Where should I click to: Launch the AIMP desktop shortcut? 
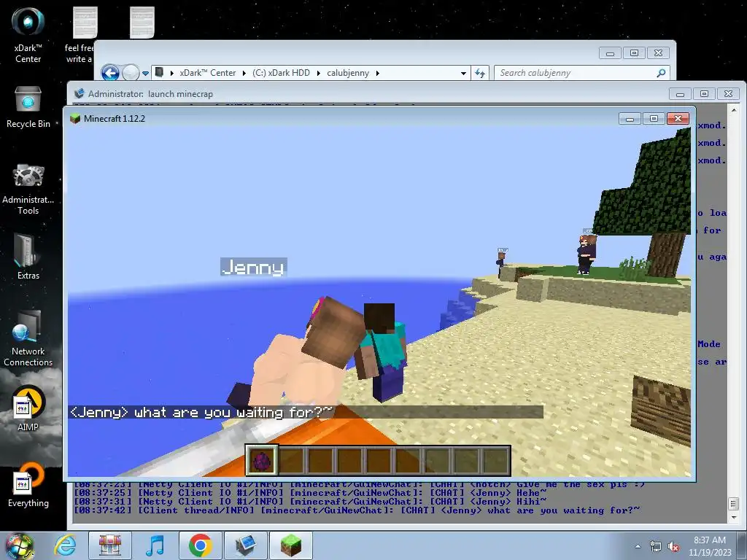28,408
